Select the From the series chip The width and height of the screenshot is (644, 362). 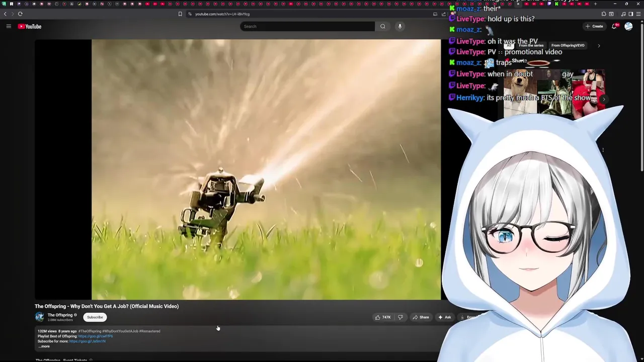tap(531, 45)
